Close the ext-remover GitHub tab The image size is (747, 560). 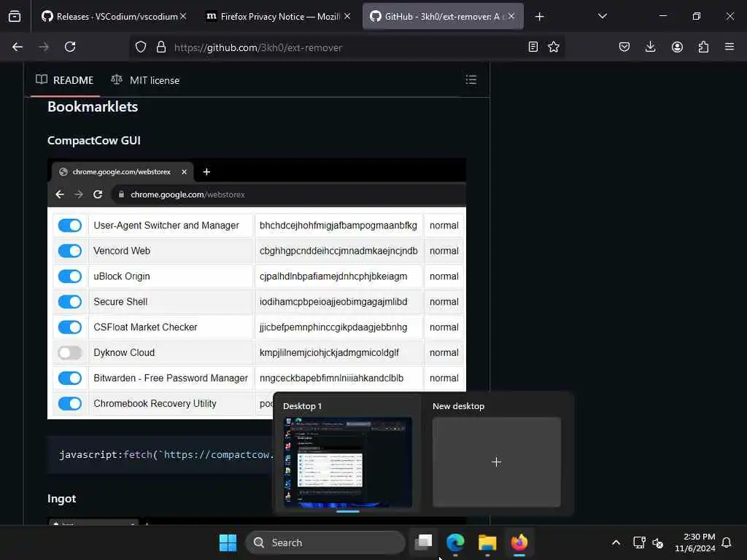pyautogui.click(x=511, y=16)
